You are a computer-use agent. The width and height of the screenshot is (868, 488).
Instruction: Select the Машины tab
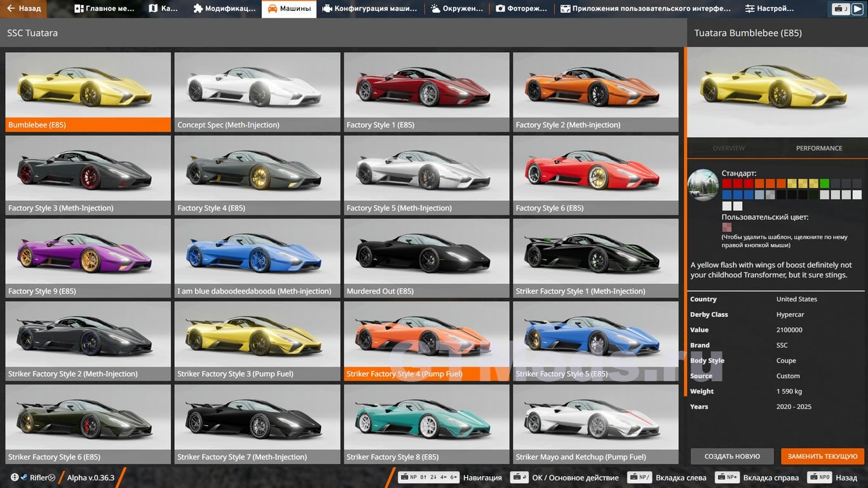pos(289,9)
